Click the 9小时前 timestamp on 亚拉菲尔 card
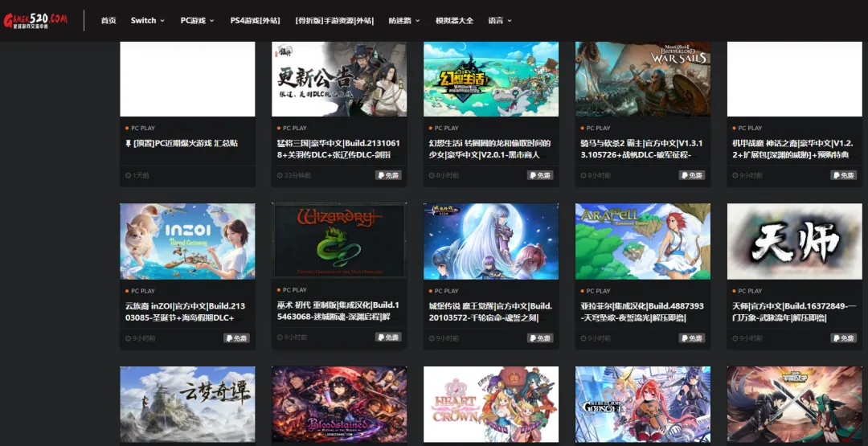868x446 pixels. pos(596,338)
